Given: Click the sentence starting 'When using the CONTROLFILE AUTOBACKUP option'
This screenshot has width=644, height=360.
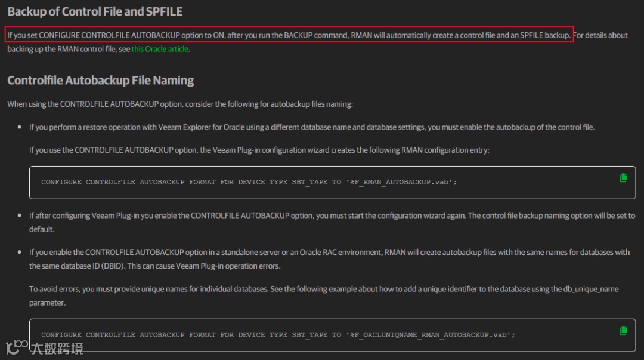Looking at the screenshot, I should coord(180,104).
